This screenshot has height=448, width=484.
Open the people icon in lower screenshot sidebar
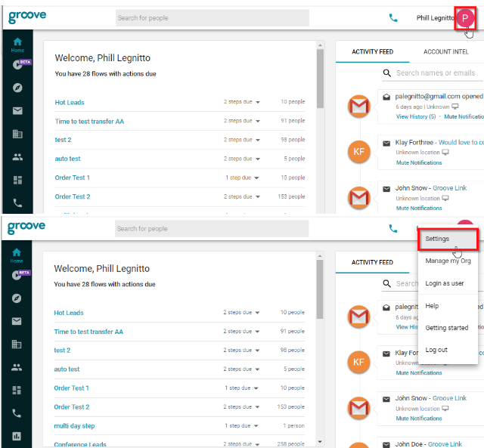pos(17,367)
